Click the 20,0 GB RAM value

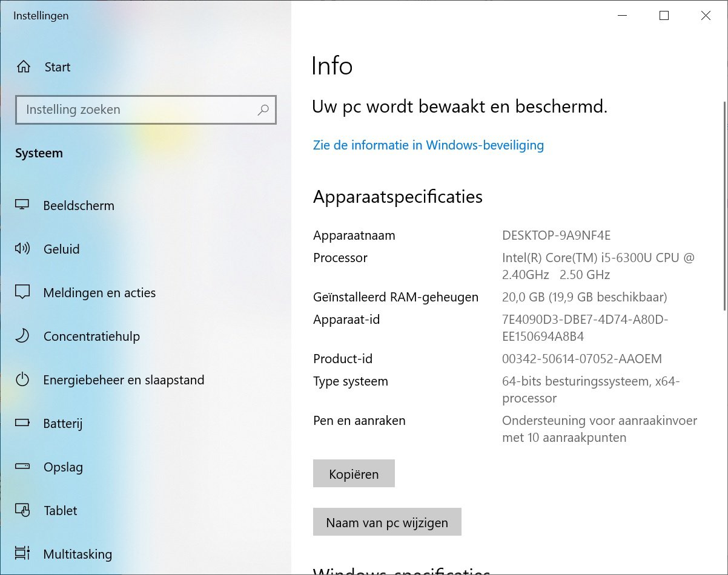584,297
